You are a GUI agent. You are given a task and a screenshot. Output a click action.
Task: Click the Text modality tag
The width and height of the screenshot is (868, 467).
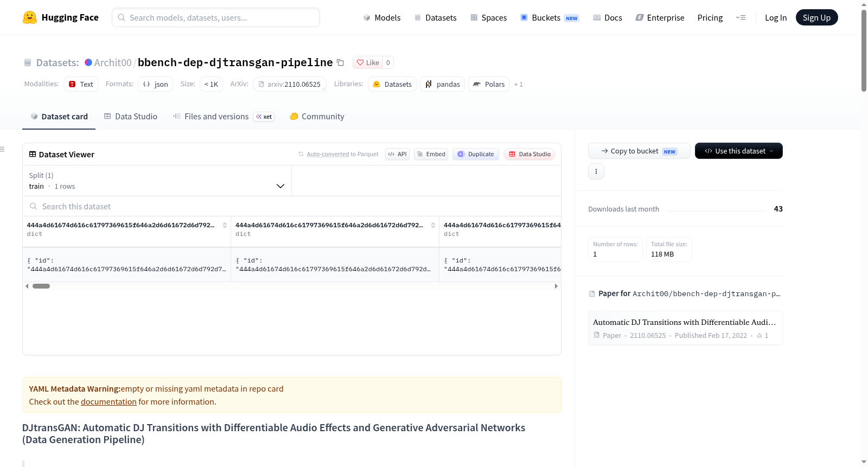(81, 84)
